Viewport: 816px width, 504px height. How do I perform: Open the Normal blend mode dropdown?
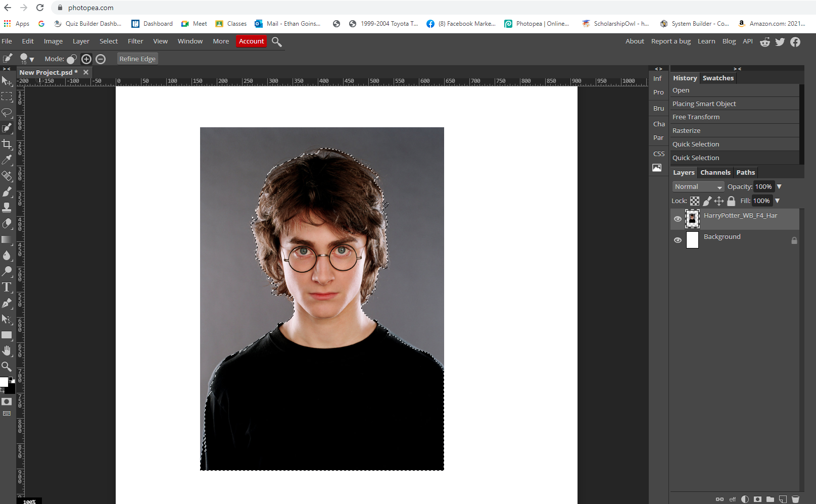click(x=698, y=187)
